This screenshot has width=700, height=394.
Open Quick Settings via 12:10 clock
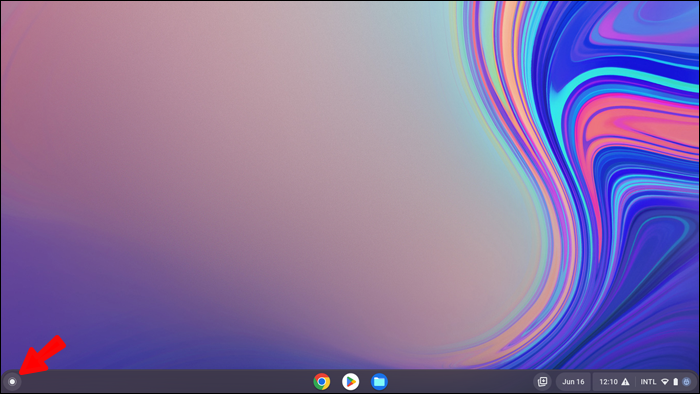[x=608, y=382]
